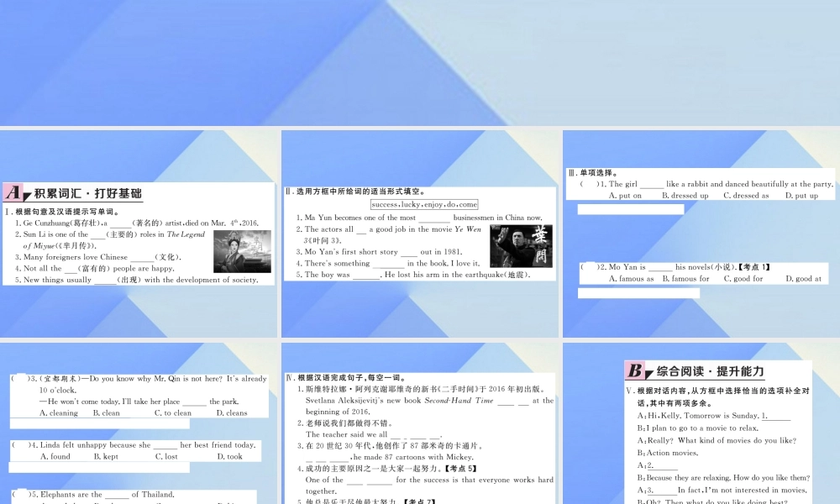Click sentence 1 about Ge Cunzhuang artist
Screen dimensions: 840x504
137,223
